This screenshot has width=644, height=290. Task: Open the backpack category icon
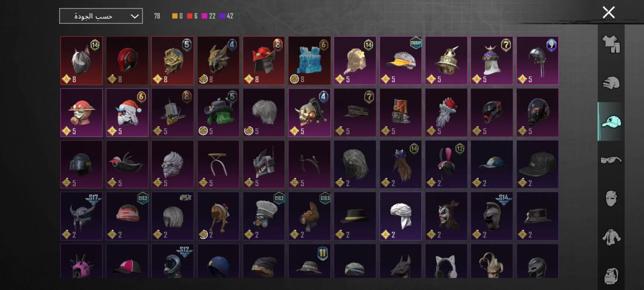(x=611, y=274)
